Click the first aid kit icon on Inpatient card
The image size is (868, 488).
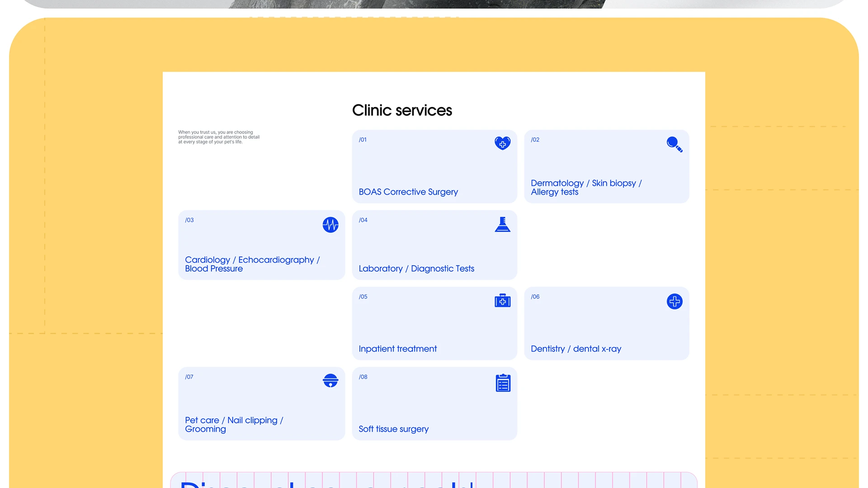(x=502, y=300)
